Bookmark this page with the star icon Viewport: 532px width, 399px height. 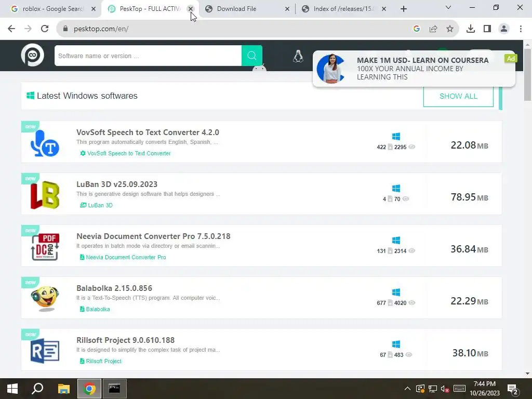click(x=450, y=29)
